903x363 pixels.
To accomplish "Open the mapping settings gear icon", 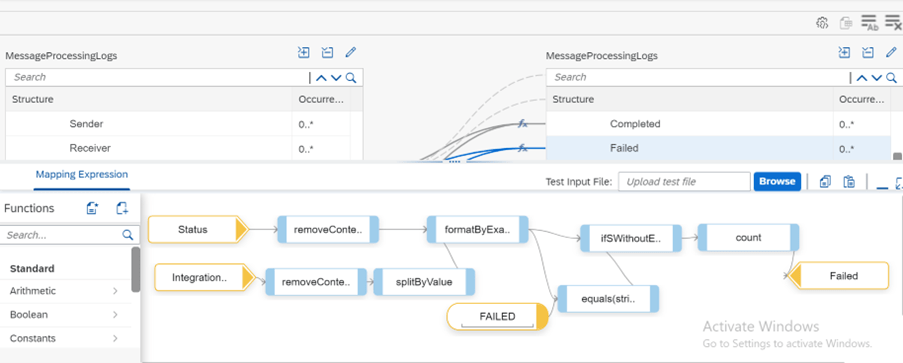I will [x=822, y=23].
